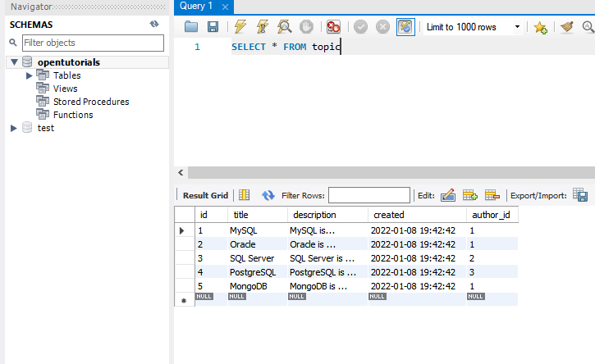Click the id column header

pyautogui.click(x=212, y=215)
